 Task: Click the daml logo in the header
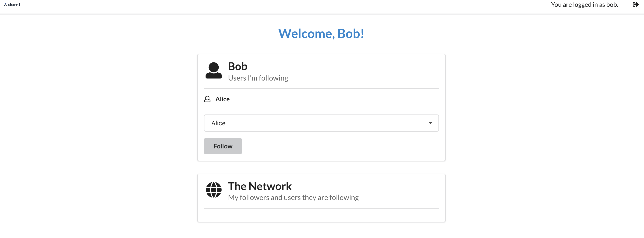[x=12, y=4]
